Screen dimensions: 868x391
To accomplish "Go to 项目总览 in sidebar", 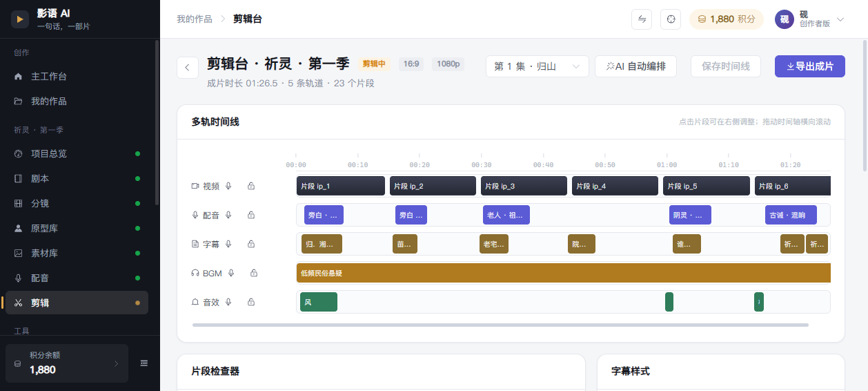I will 77,153.
